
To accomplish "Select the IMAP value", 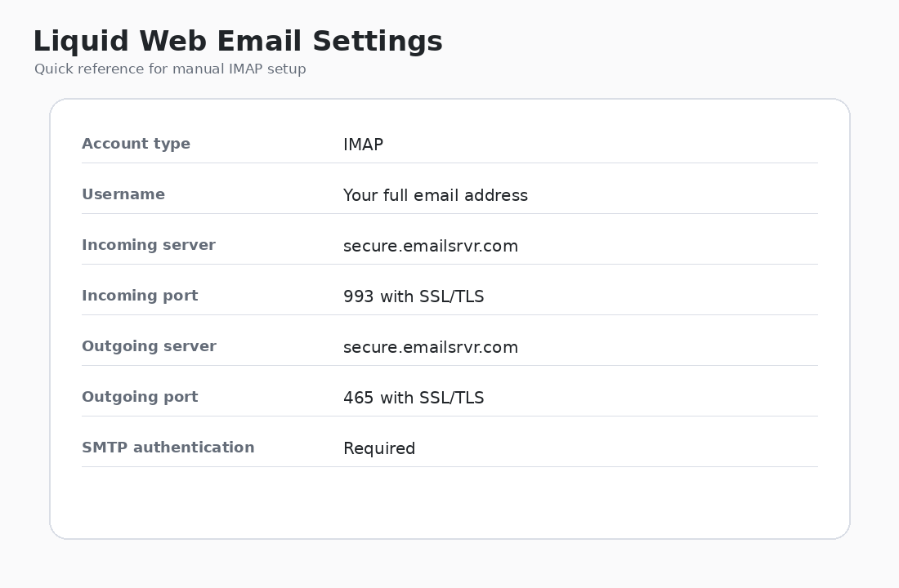I will pyautogui.click(x=363, y=145).
